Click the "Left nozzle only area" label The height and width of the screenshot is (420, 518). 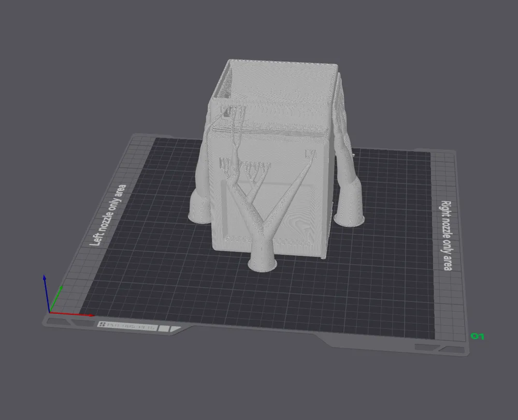[x=108, y=214]
